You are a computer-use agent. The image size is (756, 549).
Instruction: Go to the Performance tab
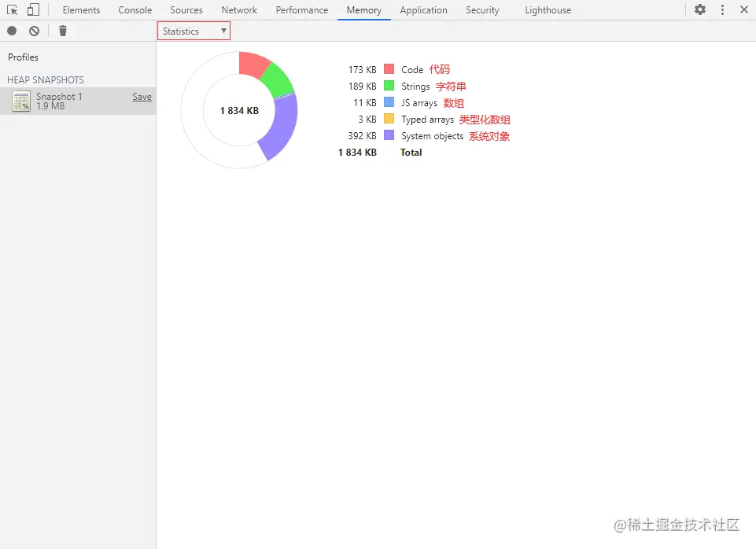pos(302,10)
